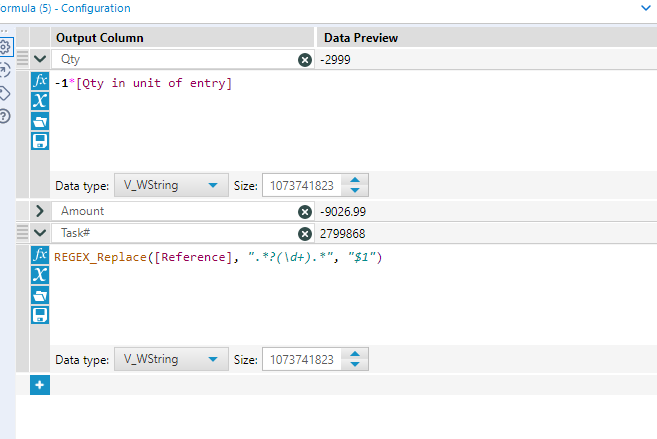Open the help question mark icon
657x439 pixels.
5,116
